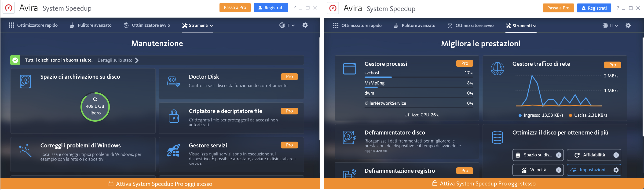644x190 pixels.
Task: Select Affidabilità option button
Action: pyautogui.click(x=594, y=155)
